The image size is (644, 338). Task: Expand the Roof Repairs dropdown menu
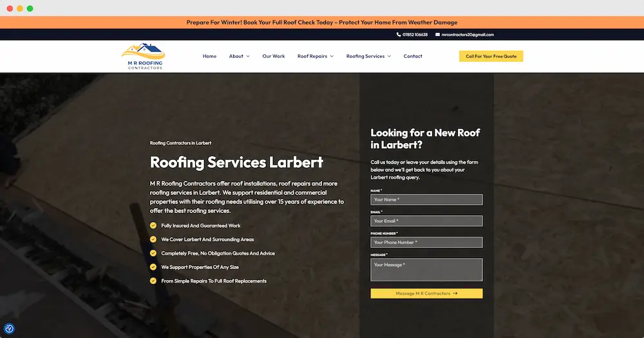(x=315, y=56)
